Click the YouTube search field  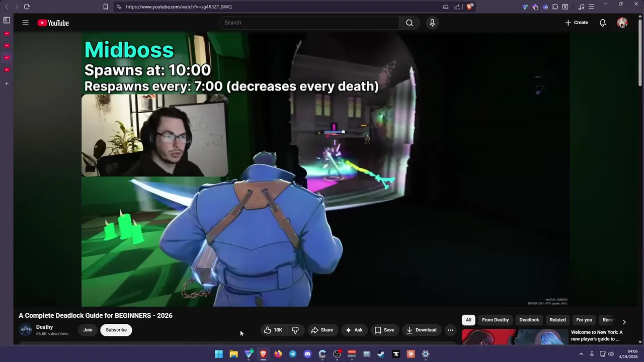309,23
